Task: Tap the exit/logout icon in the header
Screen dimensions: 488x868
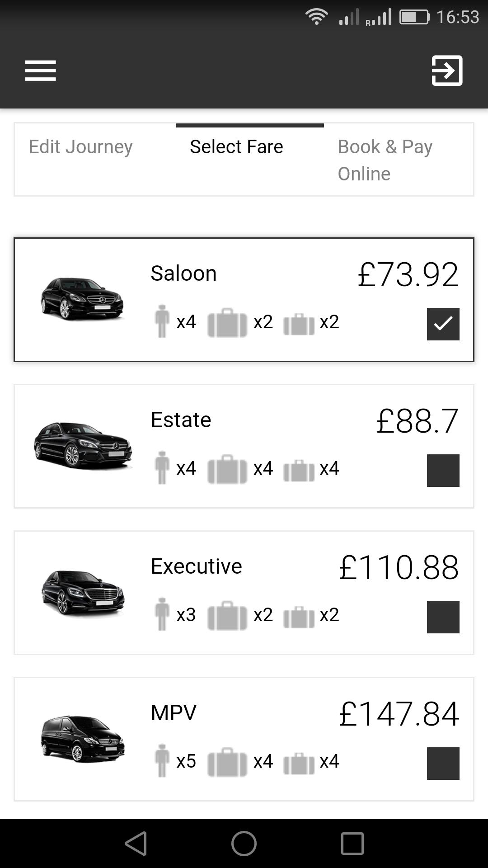Action: point(447,71)
